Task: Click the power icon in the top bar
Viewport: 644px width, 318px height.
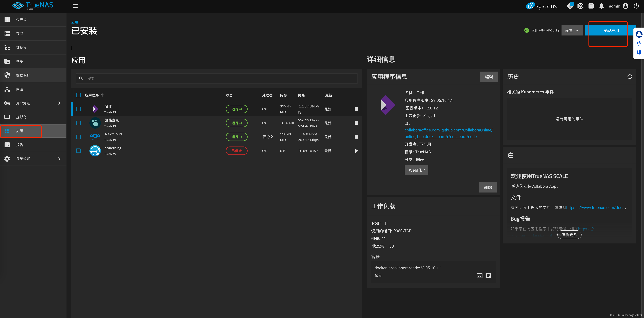Action: [636, 6]
